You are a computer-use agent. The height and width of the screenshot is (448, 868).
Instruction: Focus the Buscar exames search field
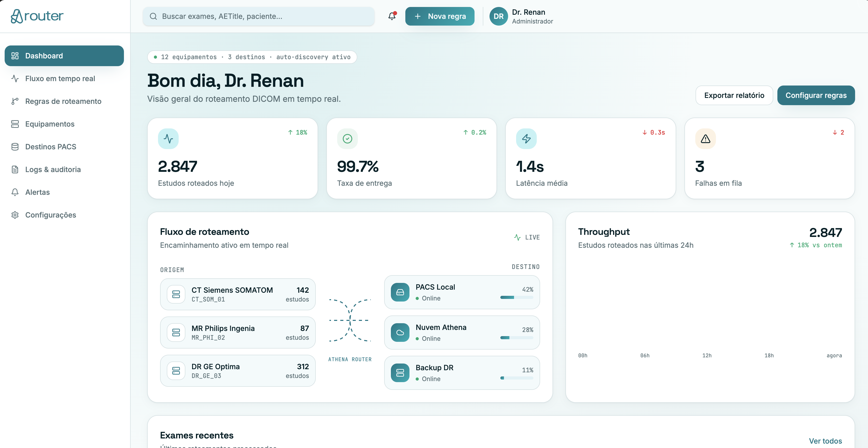coord(258,16)
